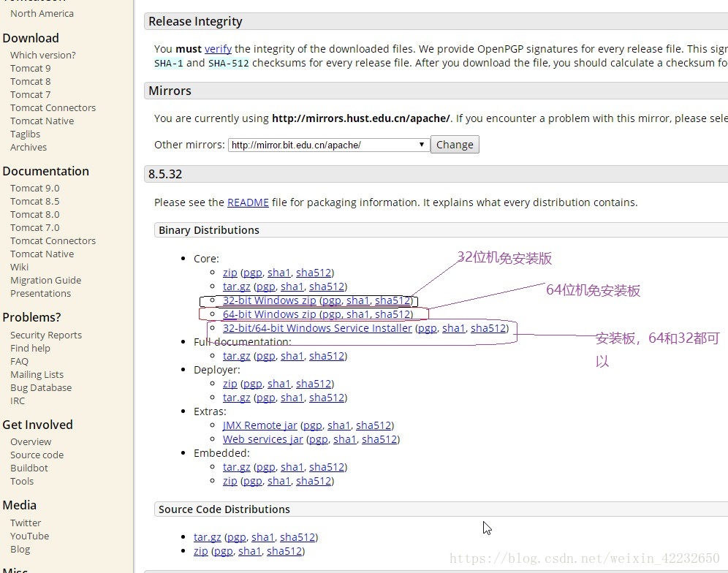Download the Core zip distribution

coord(230,273)
